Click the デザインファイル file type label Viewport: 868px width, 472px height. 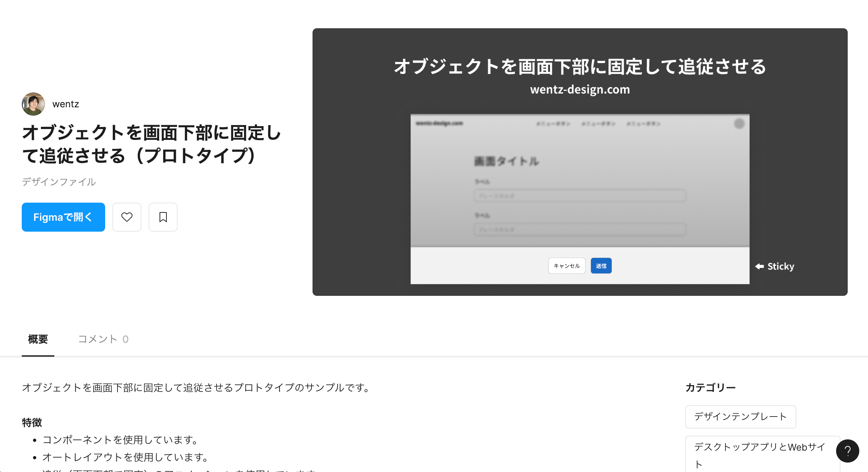click(x=59, y=182)
